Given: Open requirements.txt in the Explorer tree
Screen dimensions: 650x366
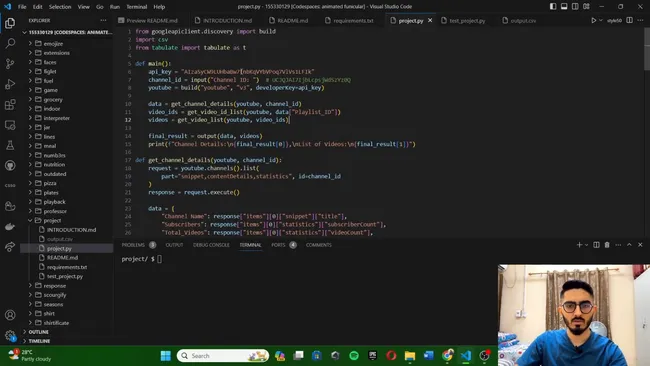Looking at the screenshot, I should point(67,267).
